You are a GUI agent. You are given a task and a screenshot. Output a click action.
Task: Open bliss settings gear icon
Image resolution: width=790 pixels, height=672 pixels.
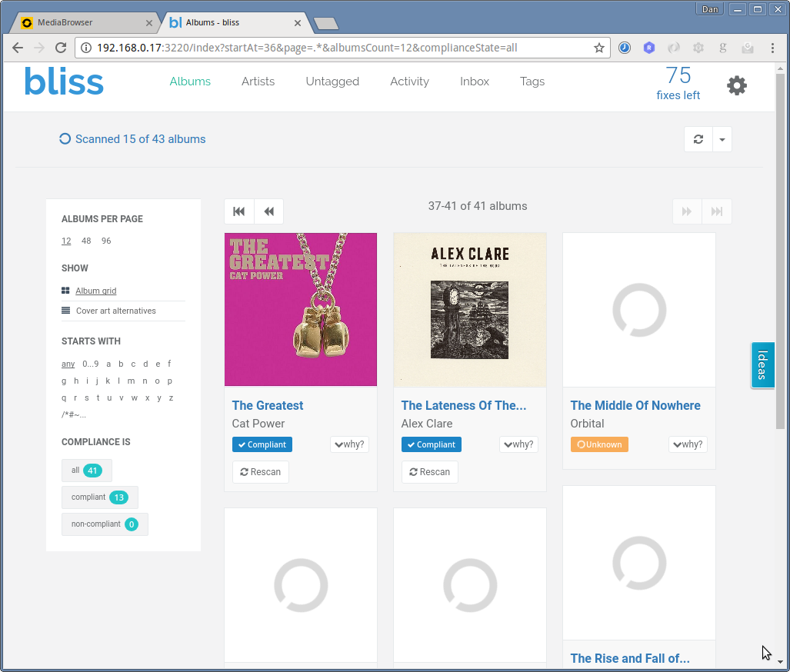tap(737, 85)
